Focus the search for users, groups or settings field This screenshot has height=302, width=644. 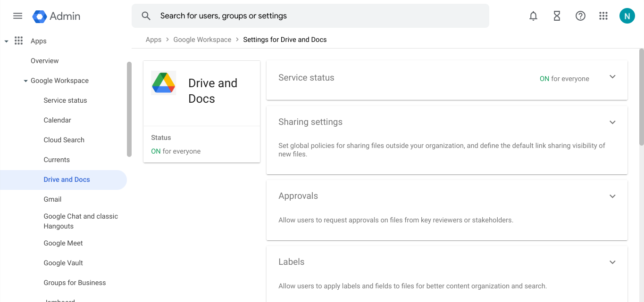click(x=310, y=16)
